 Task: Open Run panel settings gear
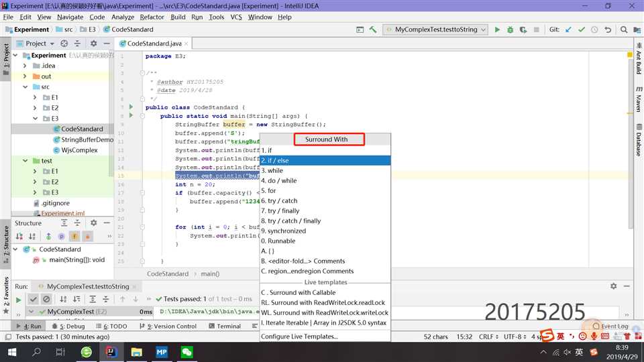point(613,286)
